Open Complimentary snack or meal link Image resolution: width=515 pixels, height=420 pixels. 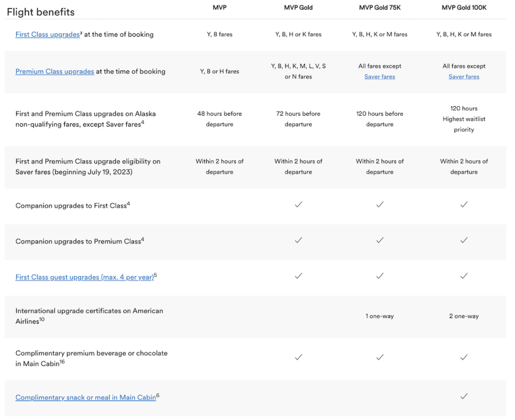[85, 397]
